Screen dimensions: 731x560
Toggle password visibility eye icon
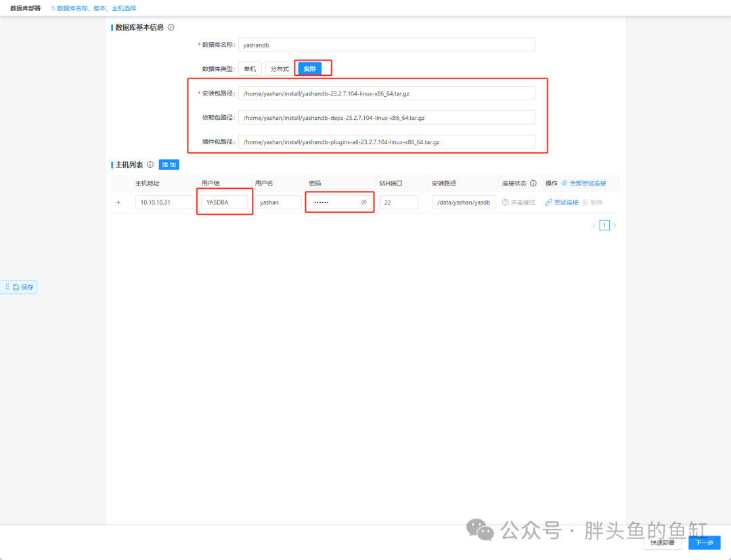click(364, 202)
